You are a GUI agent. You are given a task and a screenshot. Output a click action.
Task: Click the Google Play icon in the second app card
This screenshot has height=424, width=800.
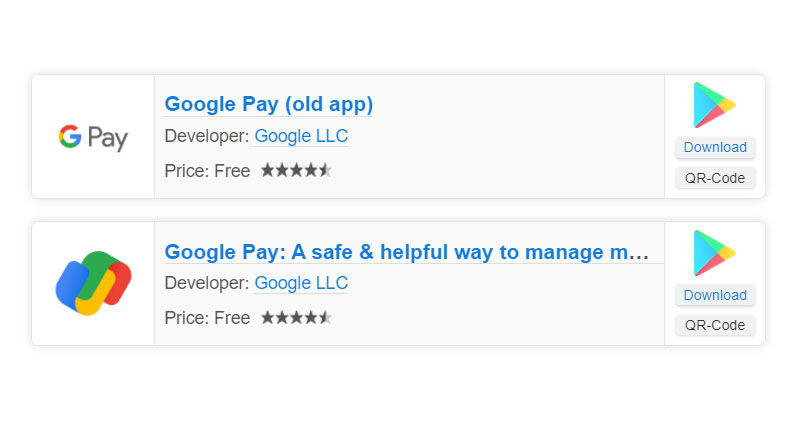(714, 253)
